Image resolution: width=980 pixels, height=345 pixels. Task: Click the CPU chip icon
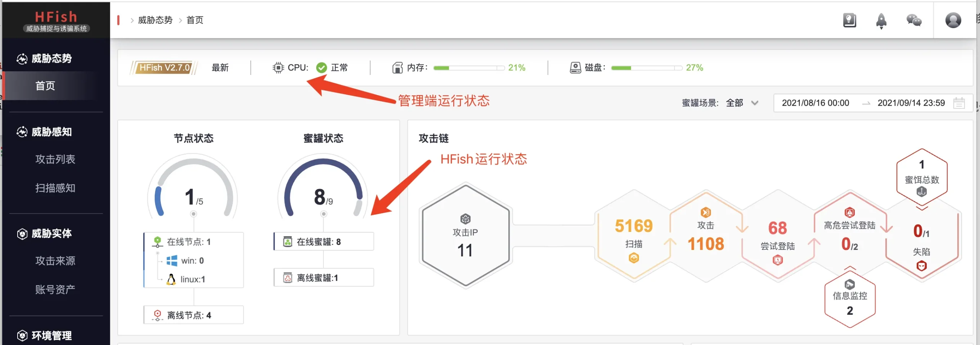pyautogui.click(x=278, y=68)
